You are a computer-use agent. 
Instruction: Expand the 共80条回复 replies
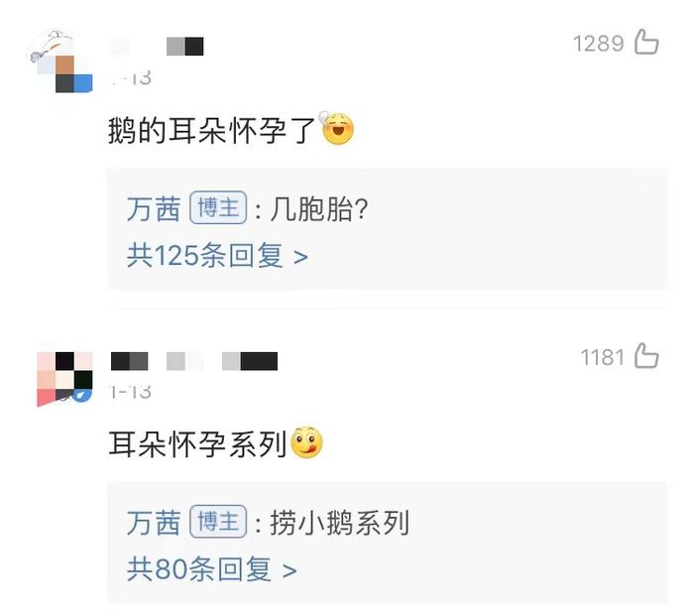click(x=211, y=569)
